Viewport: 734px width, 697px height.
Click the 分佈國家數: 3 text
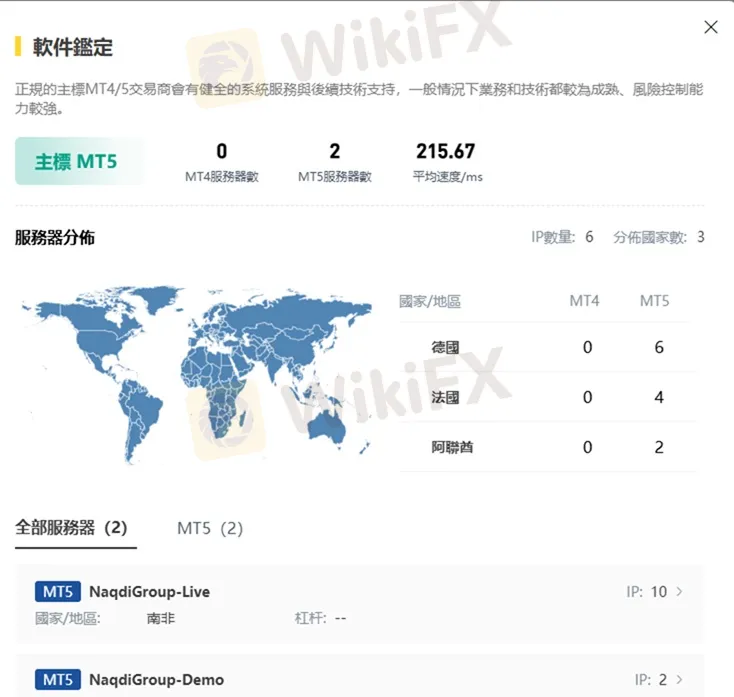coord(659,237)
